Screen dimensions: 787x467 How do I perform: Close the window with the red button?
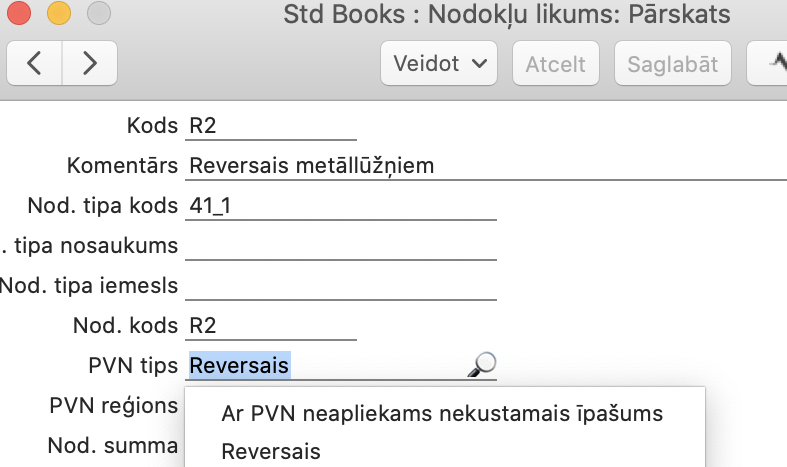pyautogui.click(x=20, y=15)
